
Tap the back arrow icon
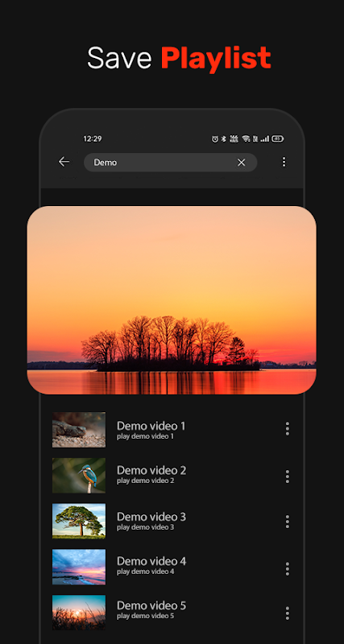pyautogui.click(x=64, y=162)
